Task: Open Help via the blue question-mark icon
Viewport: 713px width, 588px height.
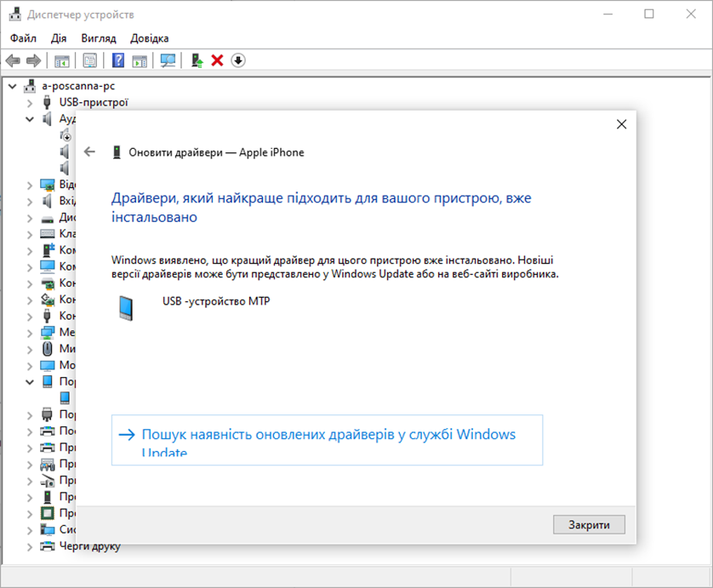Action: (x=118, y=60)
